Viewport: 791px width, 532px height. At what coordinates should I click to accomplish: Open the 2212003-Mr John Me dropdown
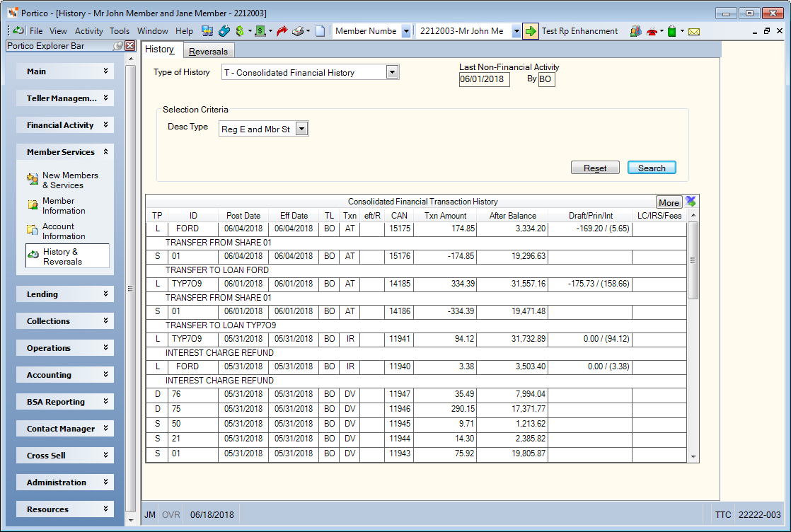click(516, 31)
